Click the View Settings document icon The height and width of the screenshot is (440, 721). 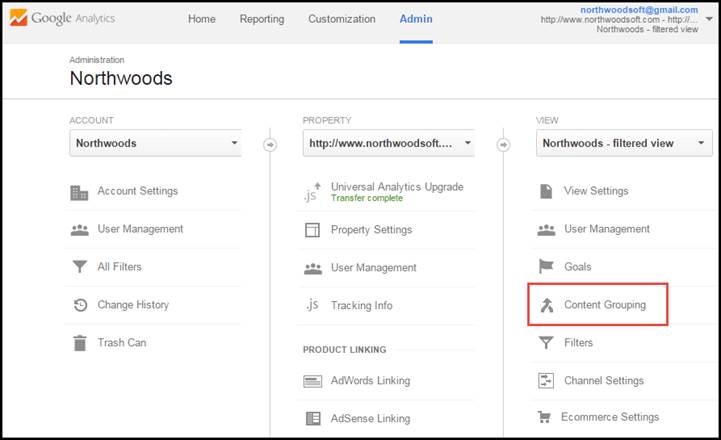coord(546,191)
